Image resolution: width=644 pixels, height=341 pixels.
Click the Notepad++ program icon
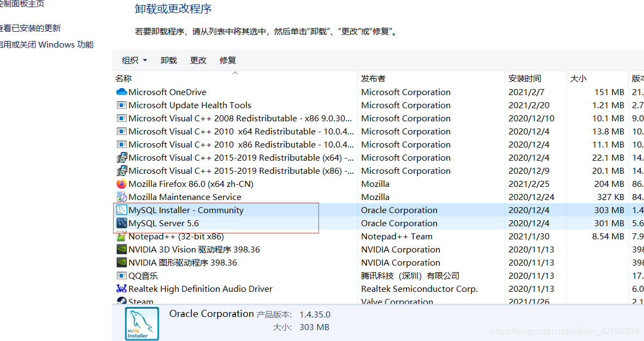121,236
